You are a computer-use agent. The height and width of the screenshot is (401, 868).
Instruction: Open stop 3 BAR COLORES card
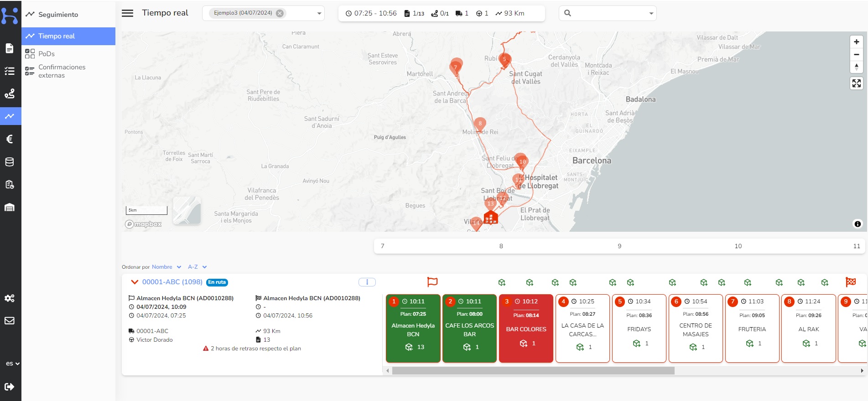point(526,328)
